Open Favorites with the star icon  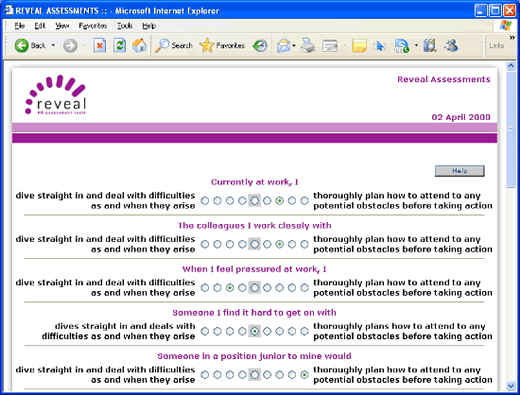[x=207, y=45]
